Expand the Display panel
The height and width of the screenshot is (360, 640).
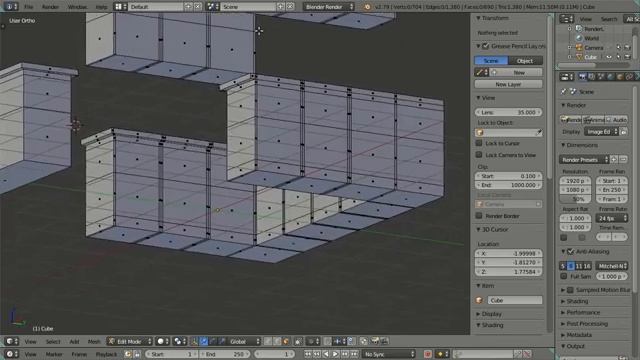(478, 314)
